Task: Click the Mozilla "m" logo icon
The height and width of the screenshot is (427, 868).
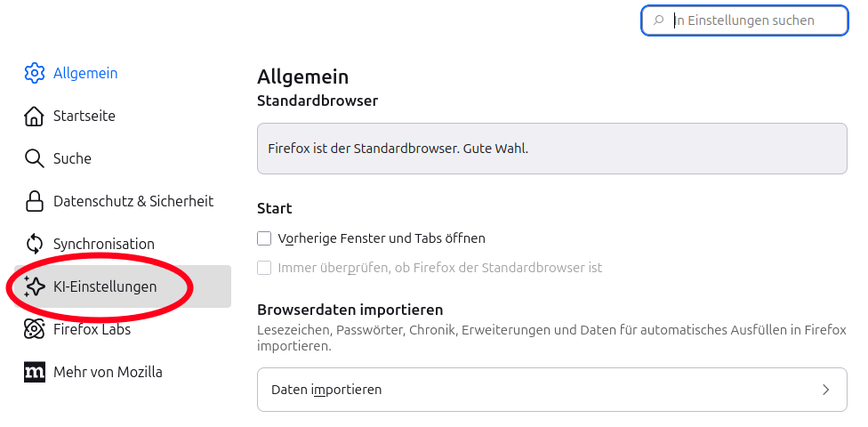Action: tap(34, 372)
